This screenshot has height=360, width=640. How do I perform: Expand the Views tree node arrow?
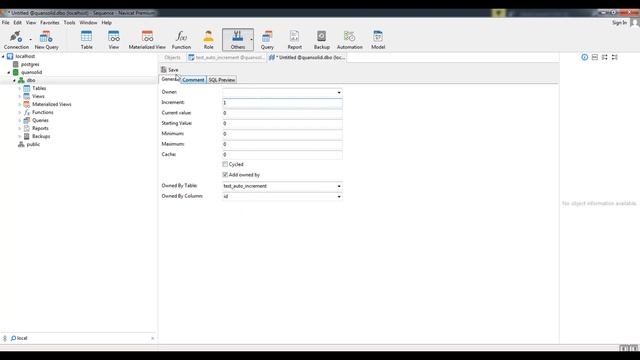click(19, 96)
